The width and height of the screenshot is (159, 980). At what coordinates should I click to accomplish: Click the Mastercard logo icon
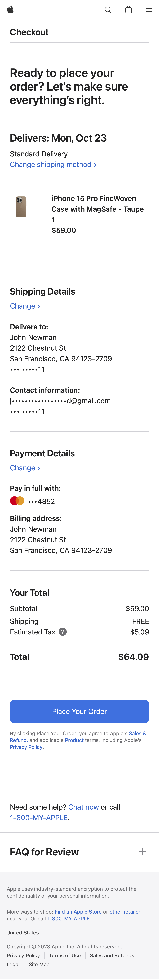(17, 501)
